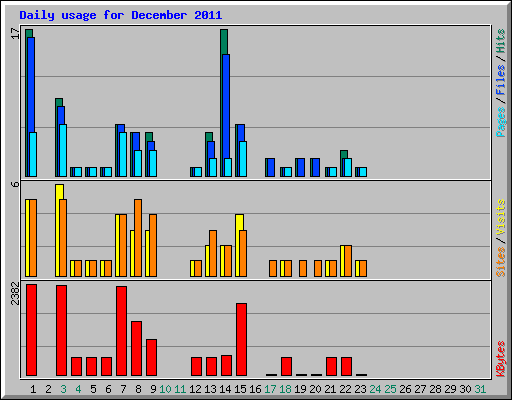Screen dimensions: 512x400
Task: Click the red KBytes bar for day 1
Action: click(31, 330)
